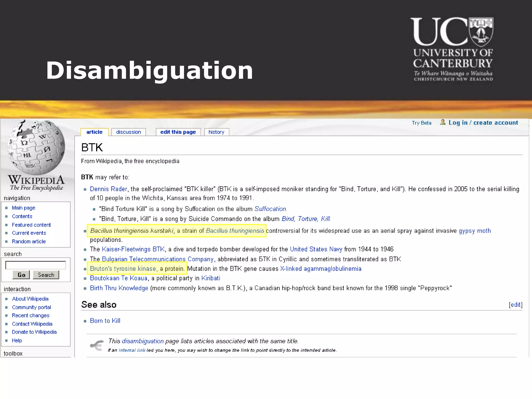This screenshot has width=532, height=399.
Task: Go to Featured content
Action: pos(31,225)
